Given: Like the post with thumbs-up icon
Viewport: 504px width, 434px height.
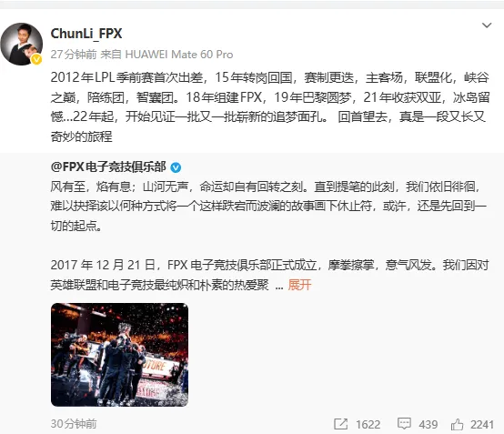Looking at the screenshot, I should [x=457, y=424].
